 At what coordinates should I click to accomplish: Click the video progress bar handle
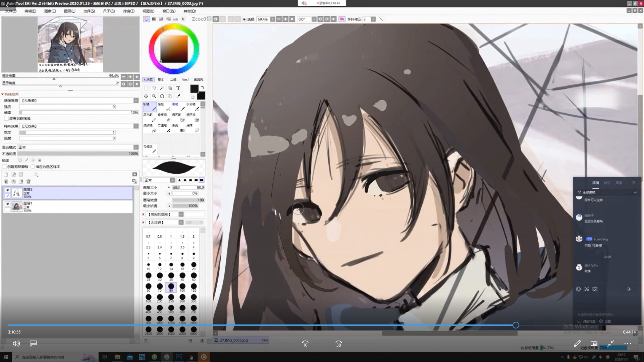point(516,325)
